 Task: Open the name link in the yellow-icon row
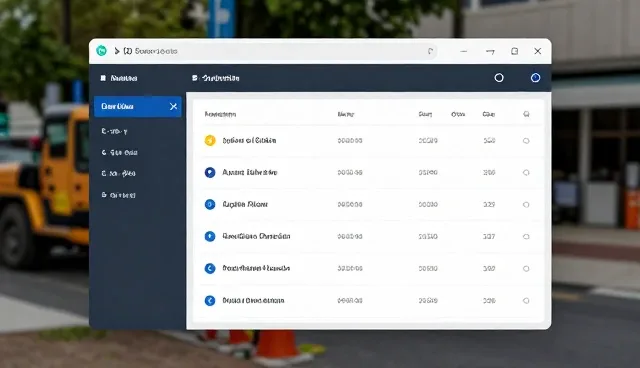(x=249, y=140)
